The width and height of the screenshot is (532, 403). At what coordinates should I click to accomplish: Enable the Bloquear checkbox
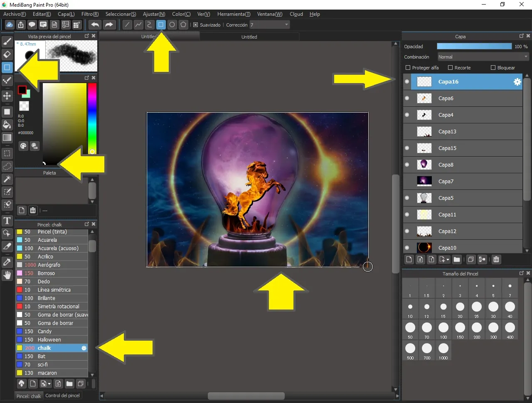[493, 68]
